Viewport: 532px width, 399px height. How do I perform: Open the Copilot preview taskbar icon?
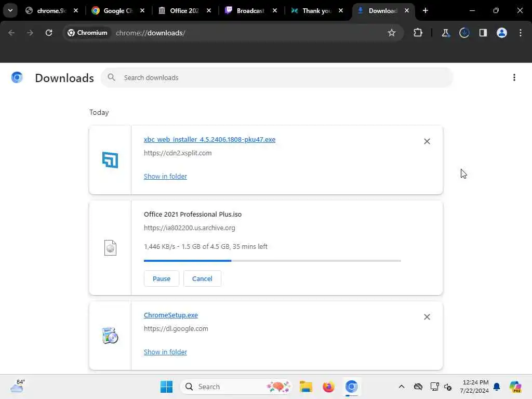tap(515, 387)
